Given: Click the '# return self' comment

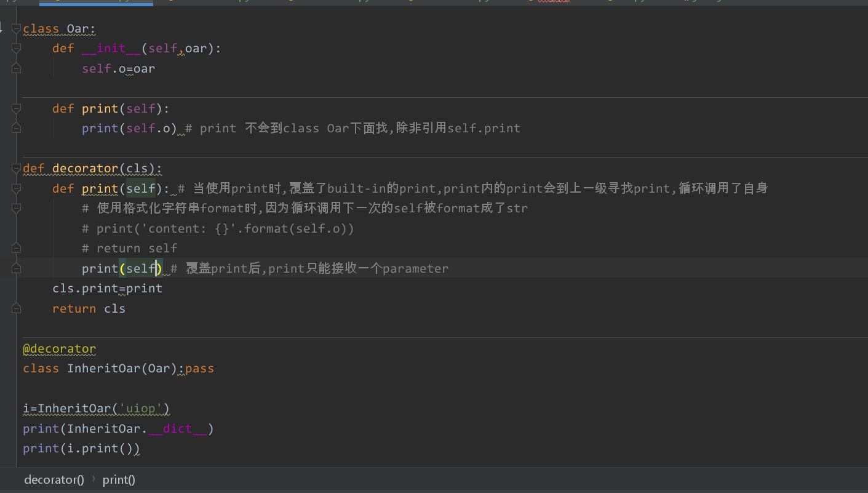Looking at the screenshot, I should pos(130,249).
